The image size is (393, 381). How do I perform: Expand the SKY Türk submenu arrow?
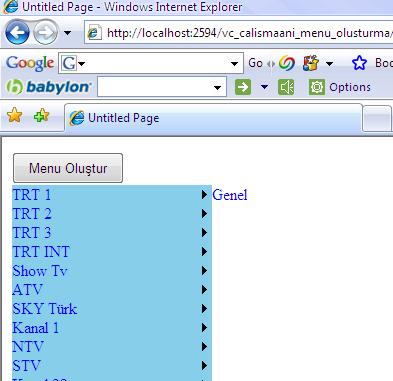click(x=204, y=309)
